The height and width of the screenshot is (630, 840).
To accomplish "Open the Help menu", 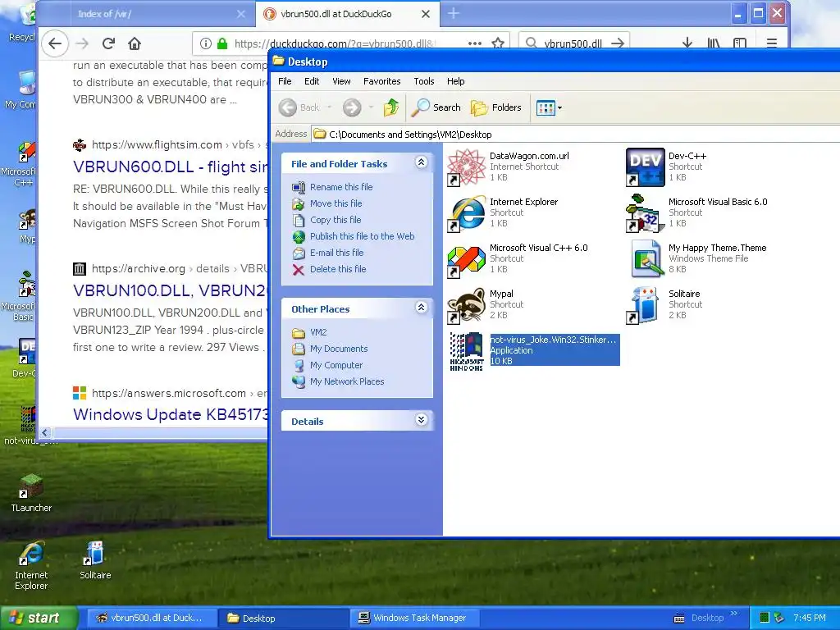I will [x=456, y=81].
